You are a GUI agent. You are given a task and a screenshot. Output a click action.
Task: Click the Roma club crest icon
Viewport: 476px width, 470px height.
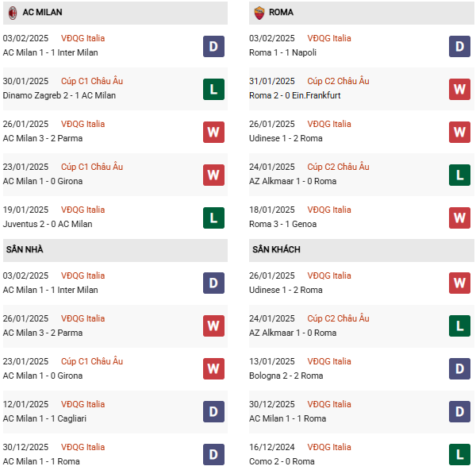(259, 13)
